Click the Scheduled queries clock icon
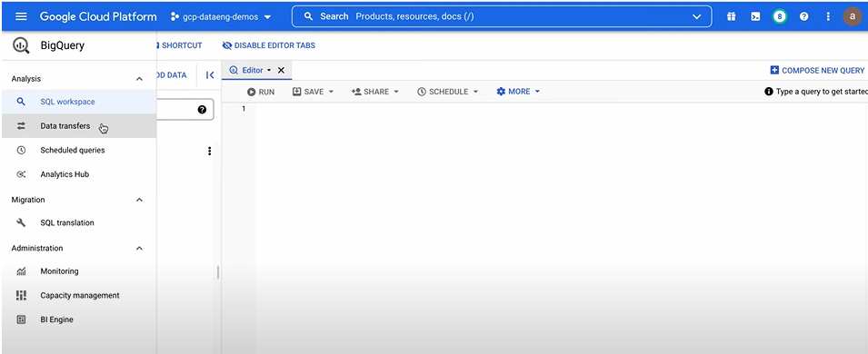 click(x=21, y=150)
